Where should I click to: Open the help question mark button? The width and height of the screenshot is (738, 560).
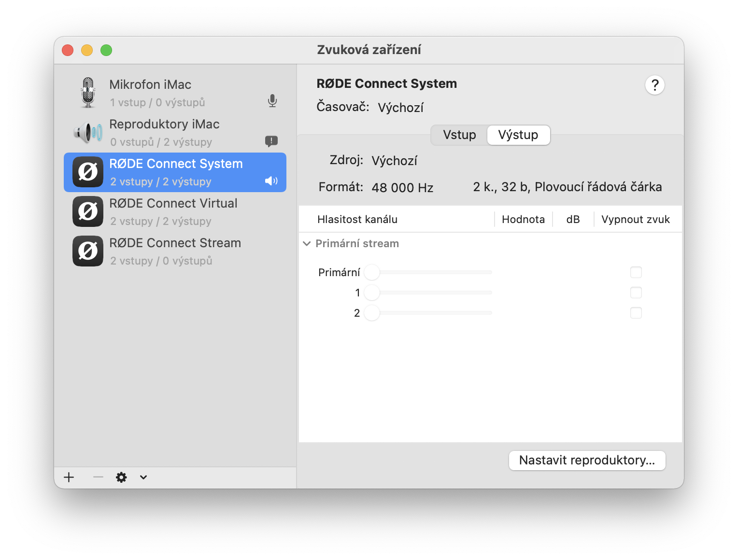pyautogui.click(x=655, y=85)
